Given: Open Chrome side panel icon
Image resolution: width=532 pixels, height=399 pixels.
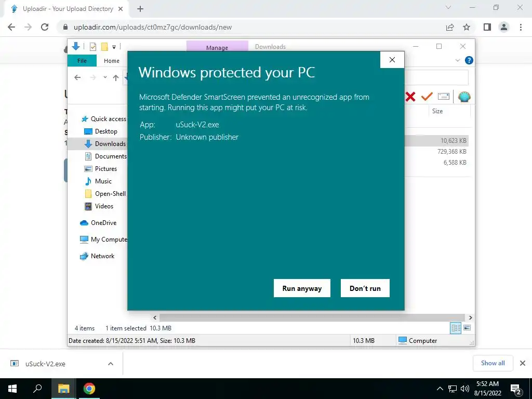Looking at the screenshot, I should pyautogui.click(x=487, y=27).
